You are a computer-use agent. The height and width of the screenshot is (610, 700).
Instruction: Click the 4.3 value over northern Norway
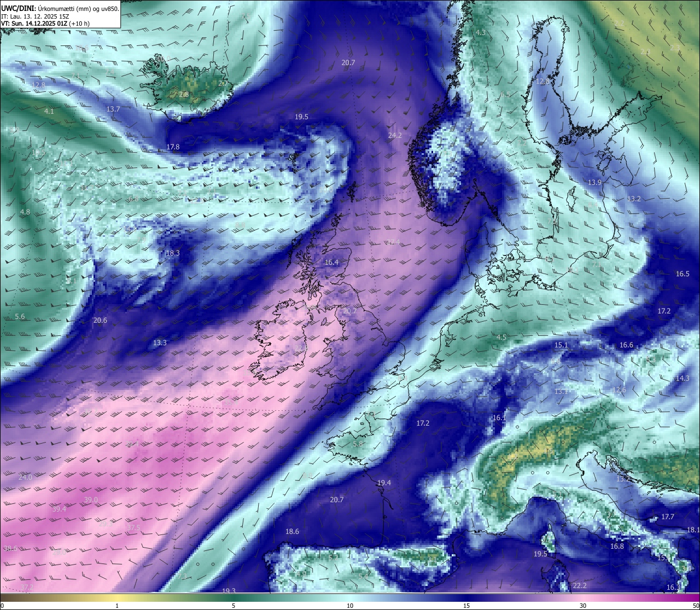[x=480, y=32]
